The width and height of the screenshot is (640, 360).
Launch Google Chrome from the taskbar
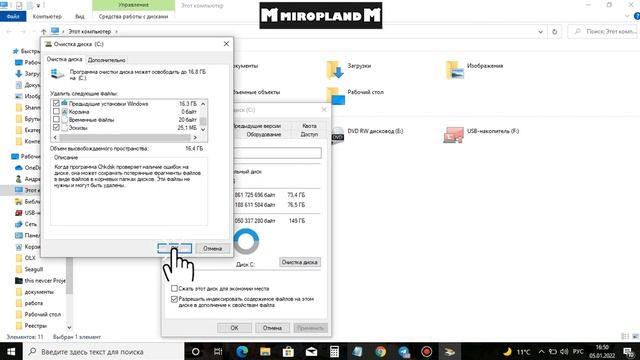(x=380, y=351)
